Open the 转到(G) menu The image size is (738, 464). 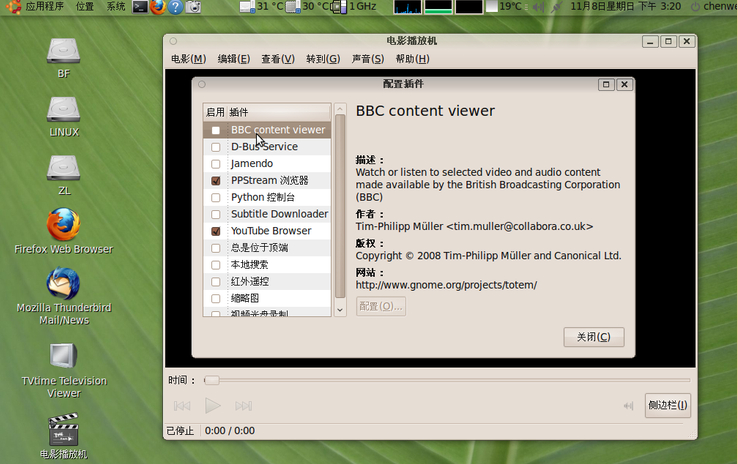coord(323,59)
